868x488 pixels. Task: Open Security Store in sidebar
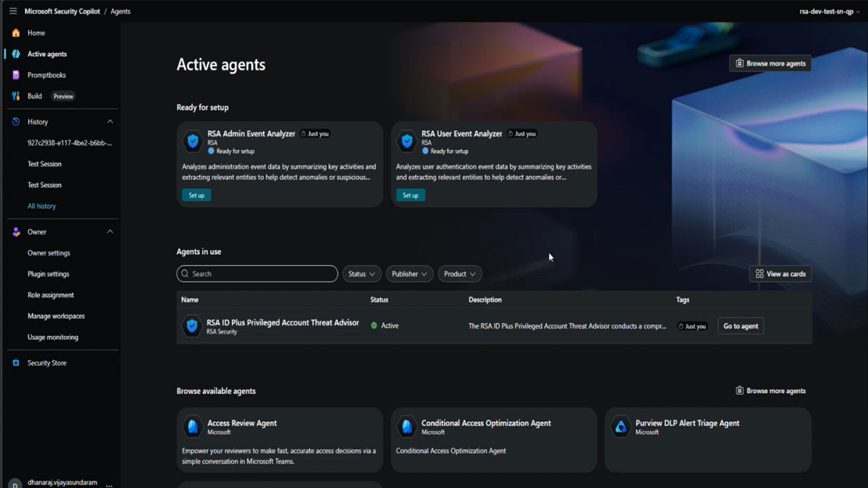coord(47,363)
